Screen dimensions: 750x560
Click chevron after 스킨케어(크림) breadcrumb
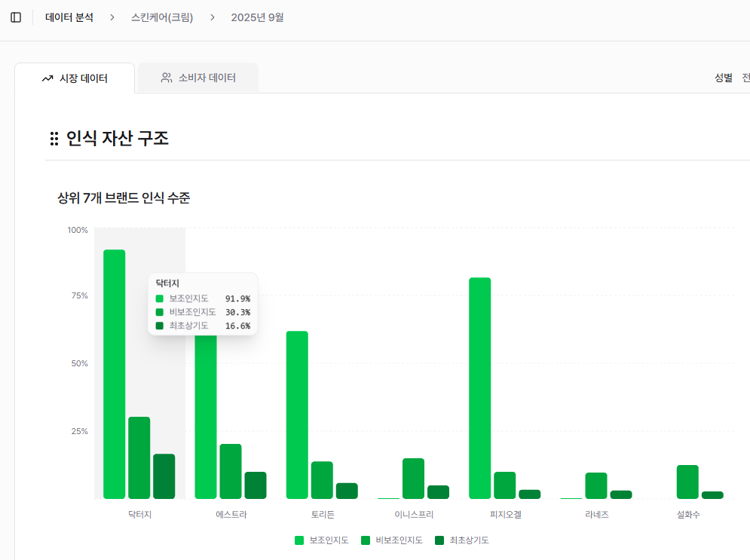(x=213, y=17)
